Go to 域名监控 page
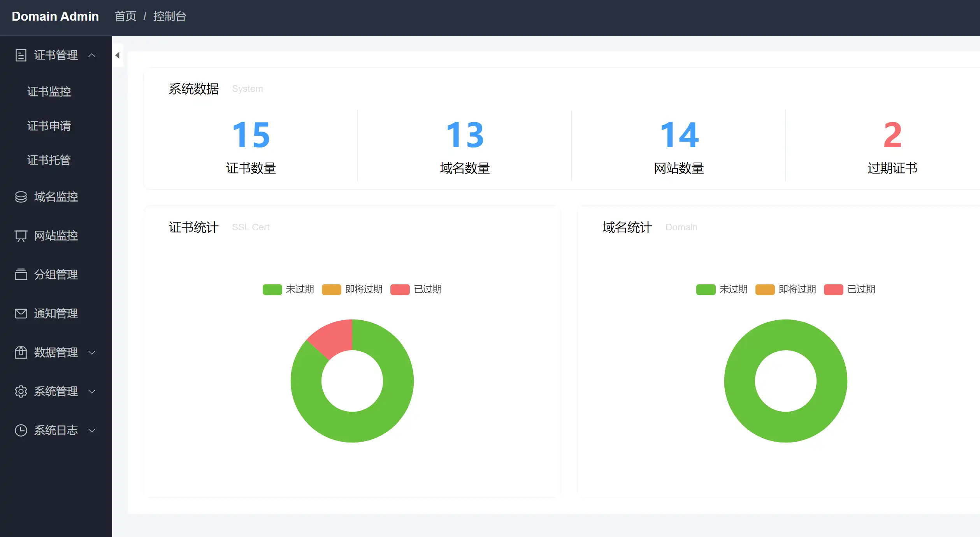The height and width of the screenshot is (537, 980). [56, 197]
